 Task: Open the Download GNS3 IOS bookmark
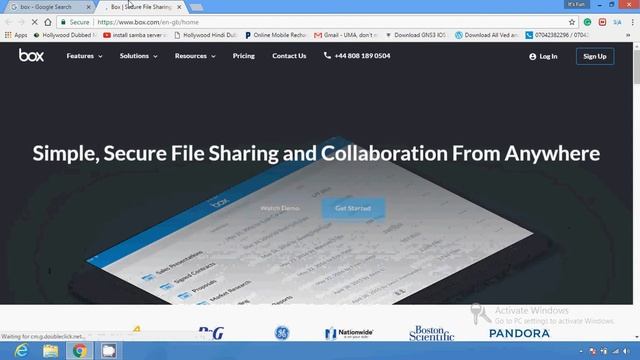pos(416,35)
